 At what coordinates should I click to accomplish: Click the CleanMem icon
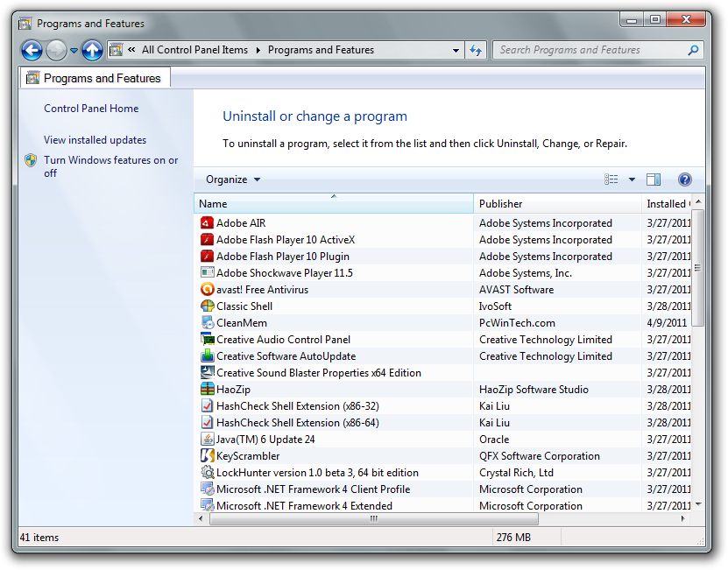click(x=207, y=322)
